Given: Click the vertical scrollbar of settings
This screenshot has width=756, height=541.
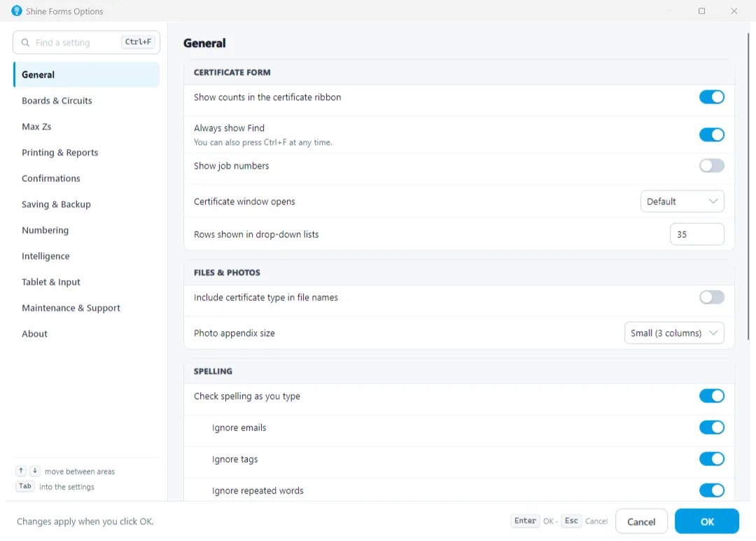Looking at the screenshot, I should click(748, 185).
